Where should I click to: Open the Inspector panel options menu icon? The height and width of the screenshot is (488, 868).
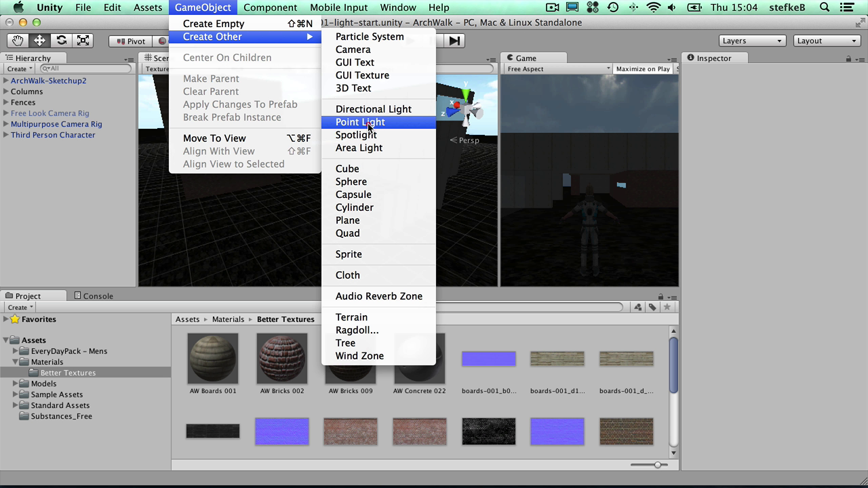tap(860, 59)
